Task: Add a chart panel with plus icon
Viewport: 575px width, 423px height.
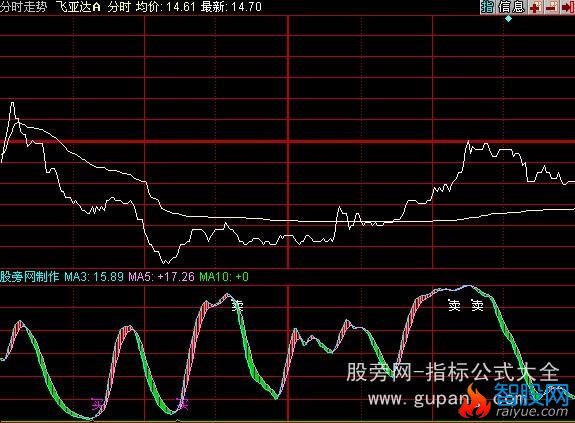Action: (536, 7)
